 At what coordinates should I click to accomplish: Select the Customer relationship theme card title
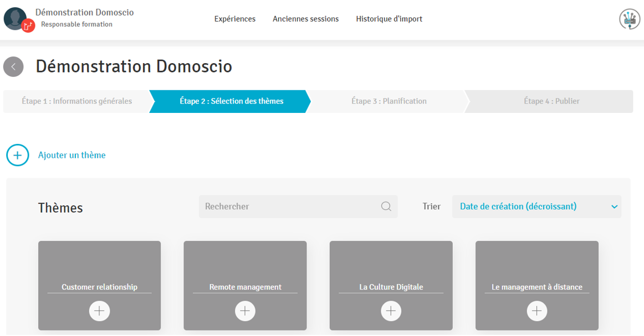tap(99, 287)
